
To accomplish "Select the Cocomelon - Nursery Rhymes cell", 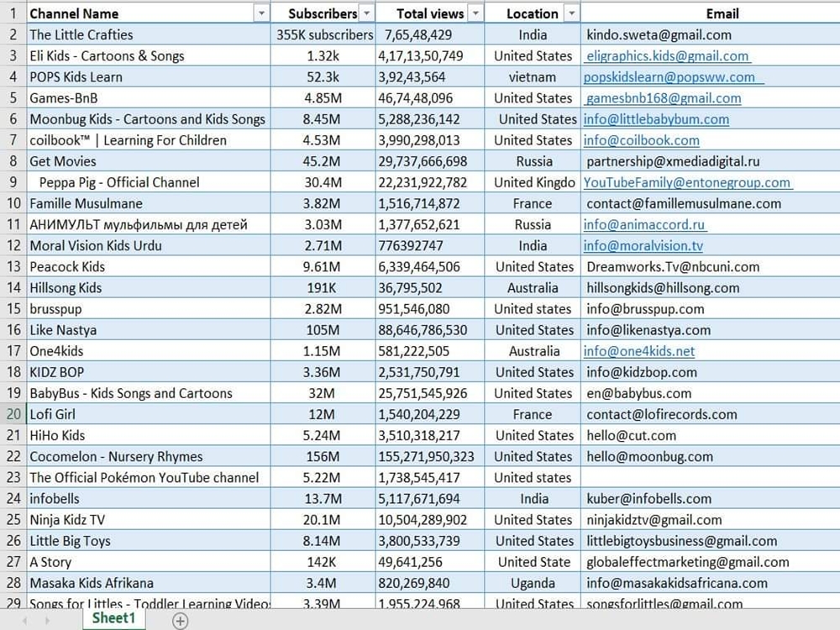I will pos(116,457).
